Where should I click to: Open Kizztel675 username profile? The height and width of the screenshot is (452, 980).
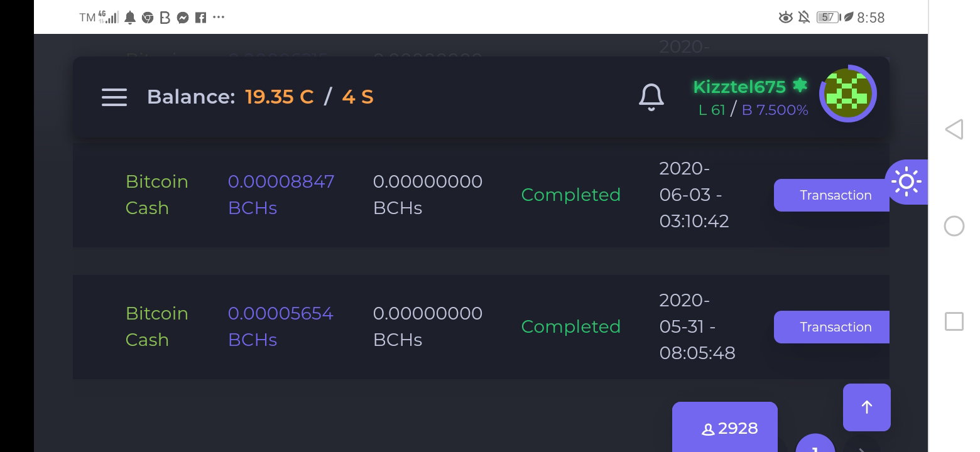point(739,87)
